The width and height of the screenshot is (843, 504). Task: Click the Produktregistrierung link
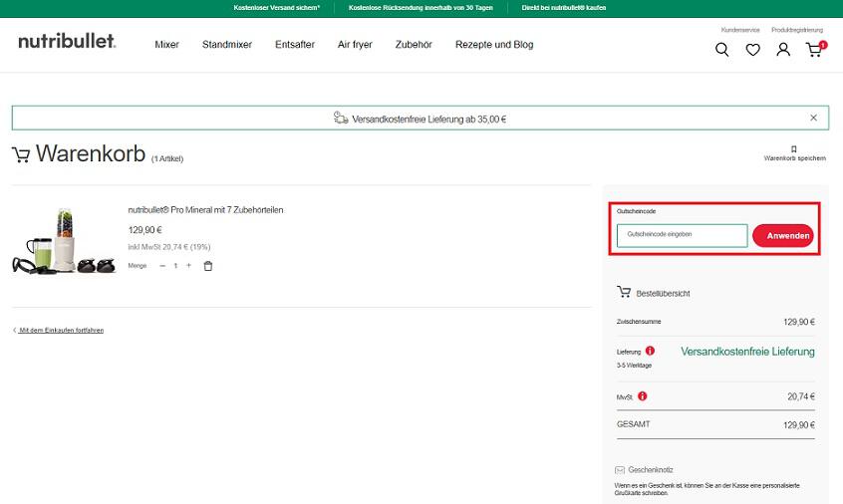[x=797, y=30]
